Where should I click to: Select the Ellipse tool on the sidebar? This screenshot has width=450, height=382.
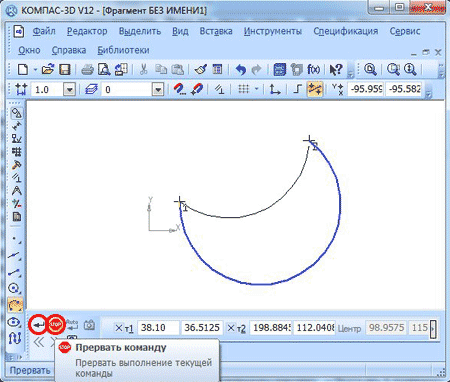tap(15, 322)
